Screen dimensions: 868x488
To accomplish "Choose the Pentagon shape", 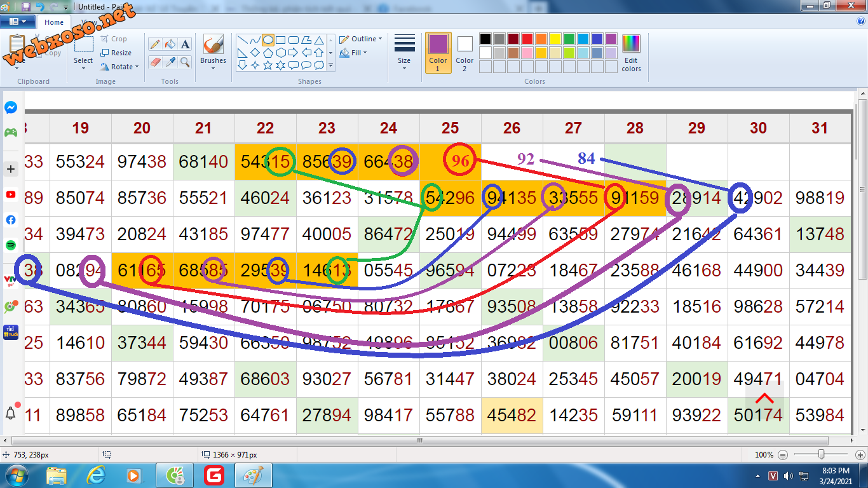I will point(268,53).
